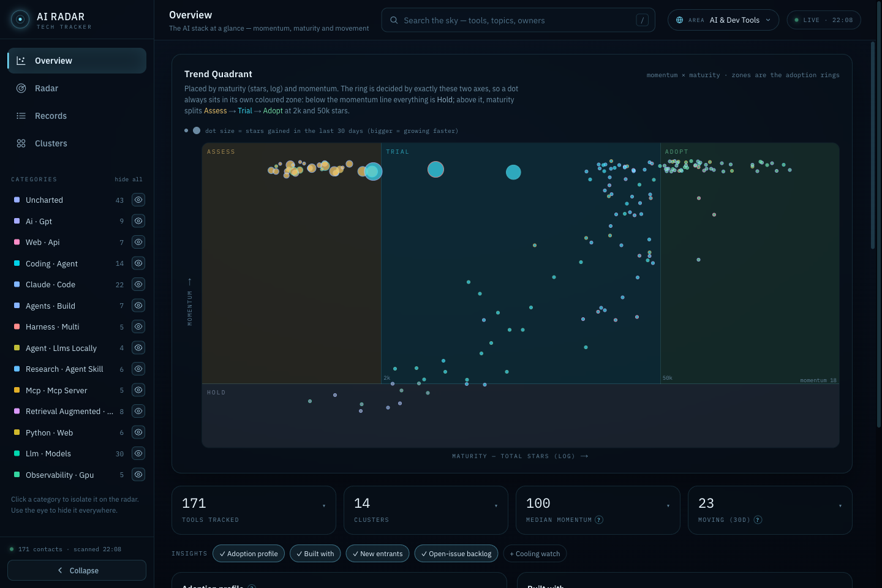Toggle Research · Agent Skill visibility
The height and width of the screenshot is (588, 882).
click(138, 369)
